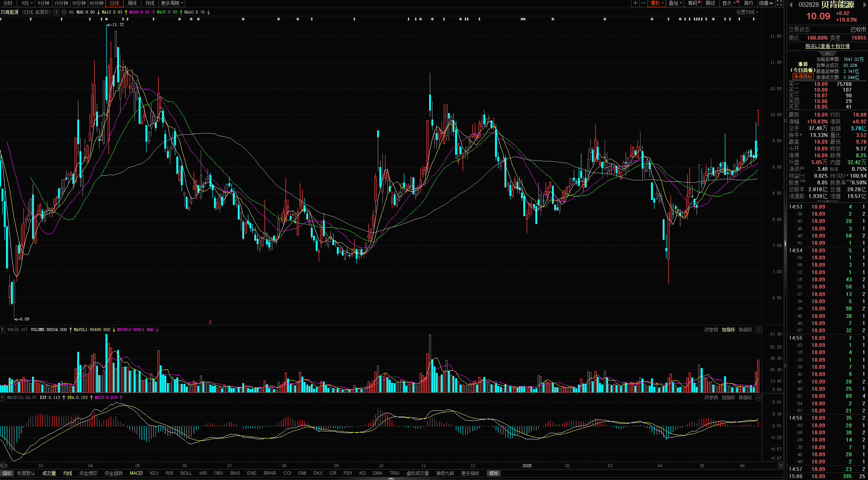Screen dimensions: 868x480
Task: Open help icon of MACD panel
Action: (x=2, y=397)
